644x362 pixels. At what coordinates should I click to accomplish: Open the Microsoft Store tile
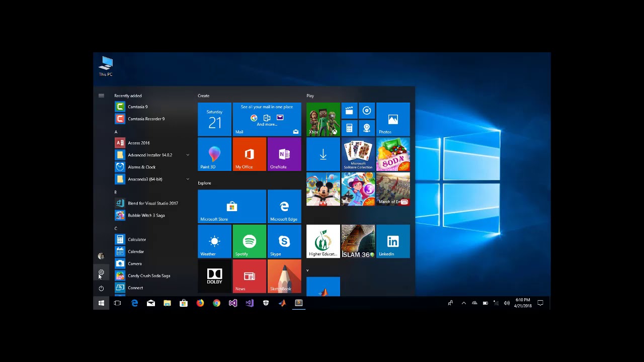click(232, 206)
